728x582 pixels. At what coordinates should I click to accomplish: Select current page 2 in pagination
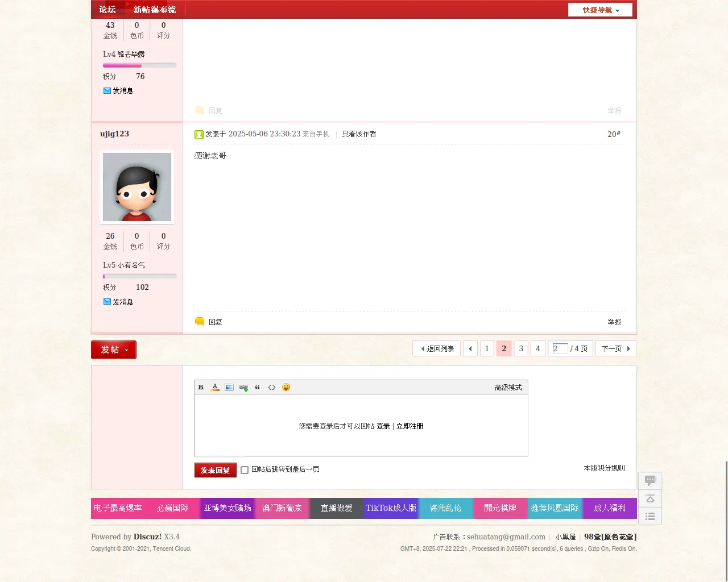coord(504,348)
